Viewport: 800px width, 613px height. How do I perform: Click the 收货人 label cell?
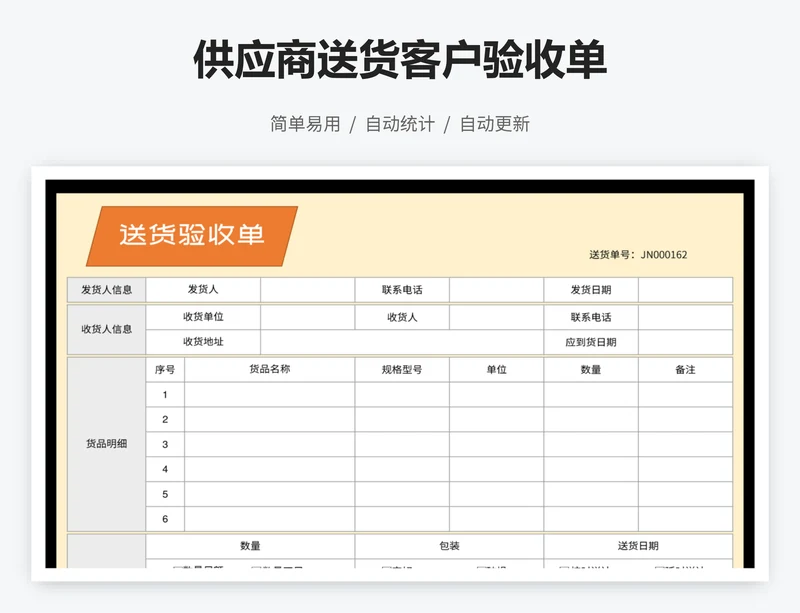402,317
